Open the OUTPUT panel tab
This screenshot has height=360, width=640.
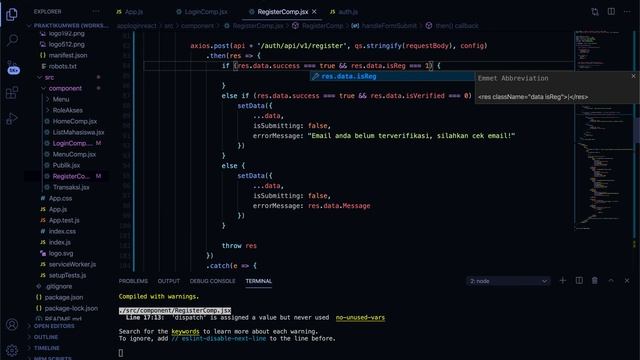tap(169, 281)
